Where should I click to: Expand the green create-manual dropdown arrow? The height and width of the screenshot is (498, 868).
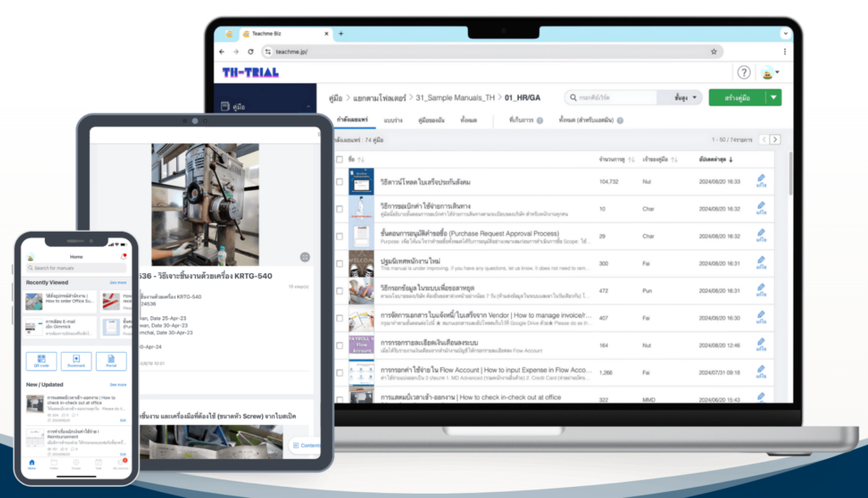point(773,98)
